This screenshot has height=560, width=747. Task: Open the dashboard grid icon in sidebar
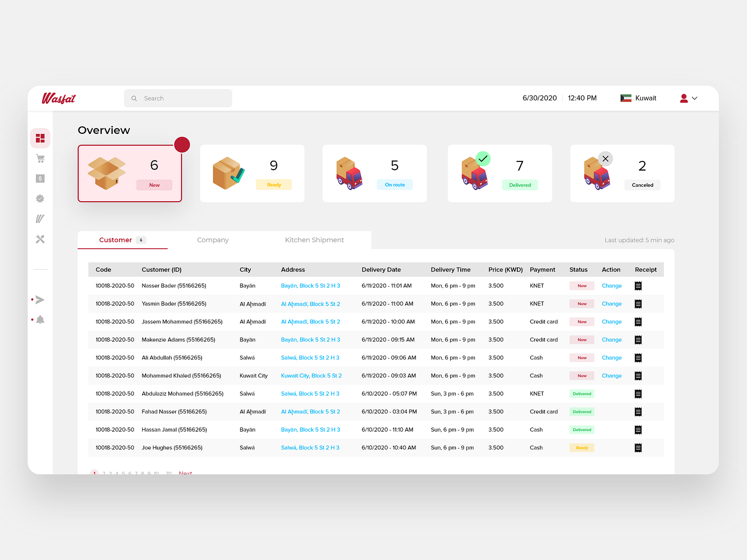click(40, 138)
